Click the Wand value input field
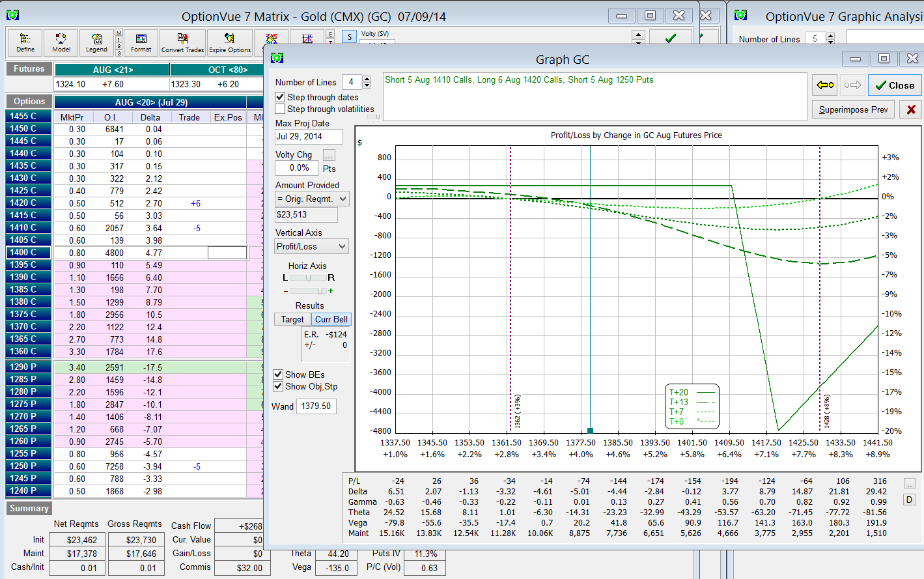Viewport: 924px width, 579px height. [x=316, y=406]
